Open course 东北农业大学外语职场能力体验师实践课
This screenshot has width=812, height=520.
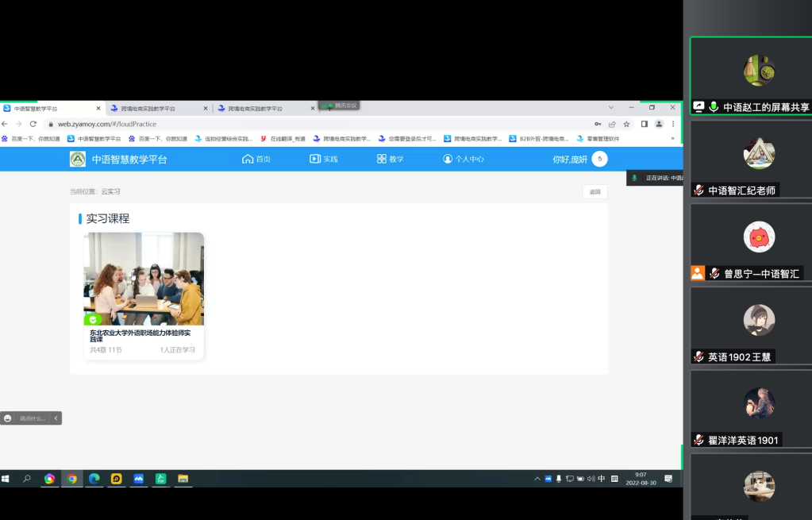[140, 336]
